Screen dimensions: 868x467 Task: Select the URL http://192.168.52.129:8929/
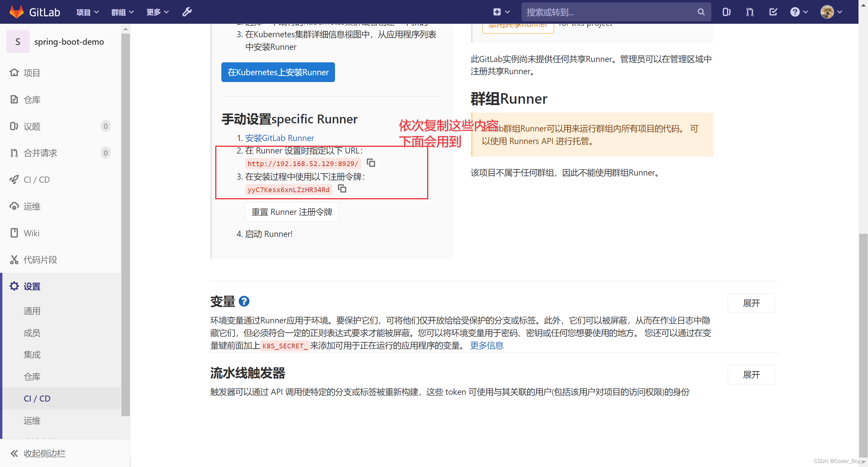click(303, 164)
